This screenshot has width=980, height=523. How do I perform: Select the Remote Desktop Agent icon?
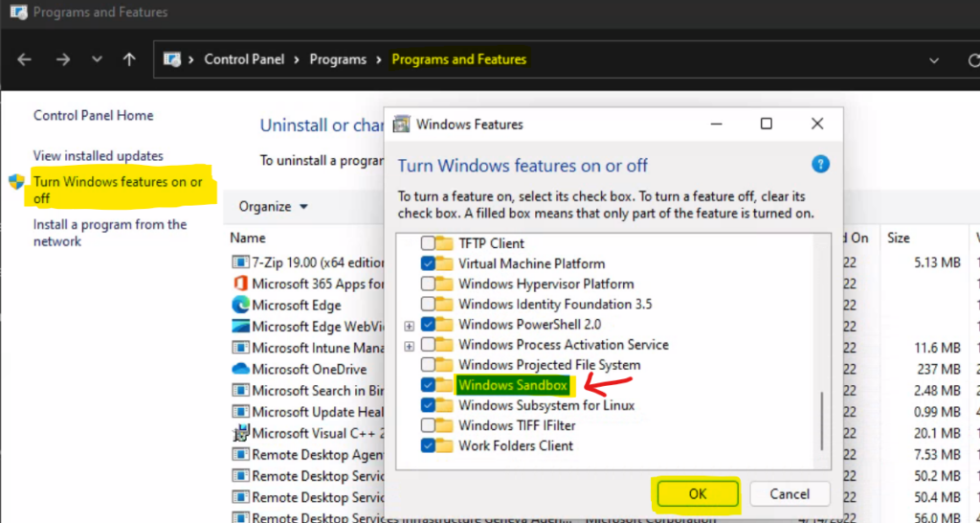240,454
